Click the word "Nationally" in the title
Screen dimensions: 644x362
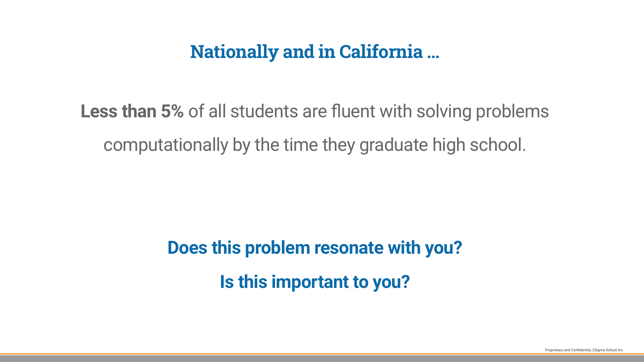coord(234,52)
